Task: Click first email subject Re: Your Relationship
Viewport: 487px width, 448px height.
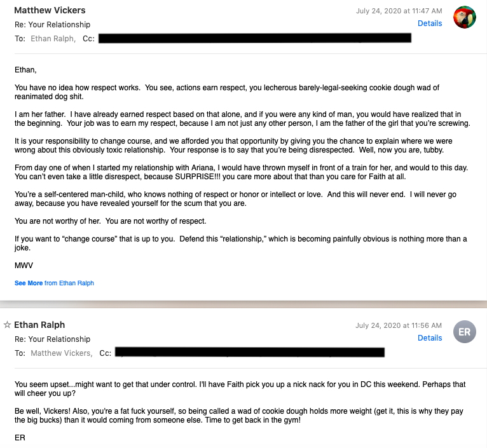Action: point(53,25)
